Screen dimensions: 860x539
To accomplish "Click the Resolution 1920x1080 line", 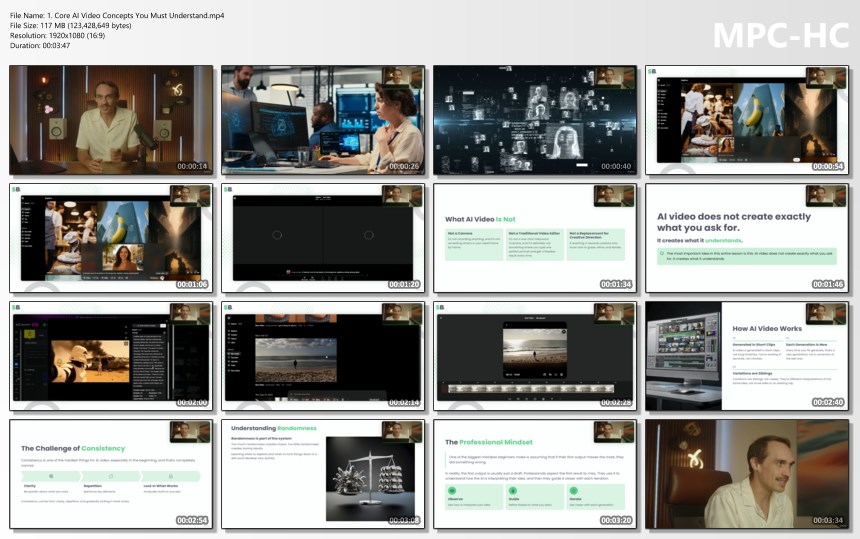I will (x=57, y=35).
